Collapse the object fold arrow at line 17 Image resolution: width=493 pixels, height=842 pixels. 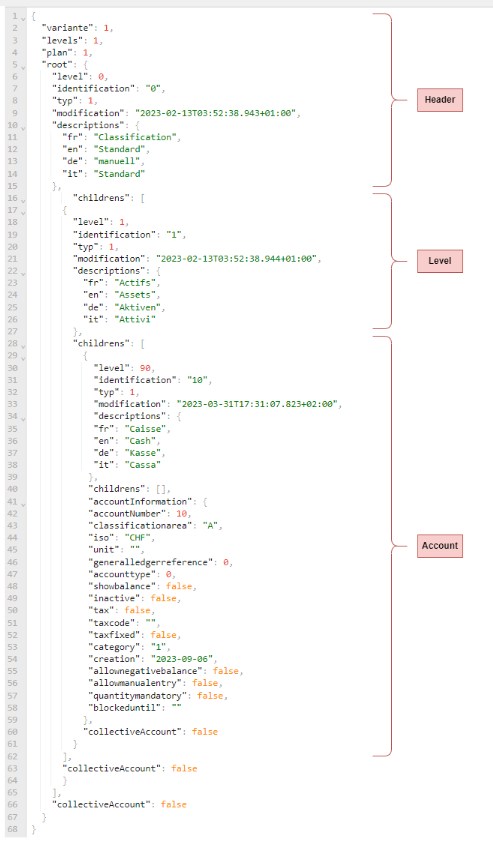click(23, 213)
